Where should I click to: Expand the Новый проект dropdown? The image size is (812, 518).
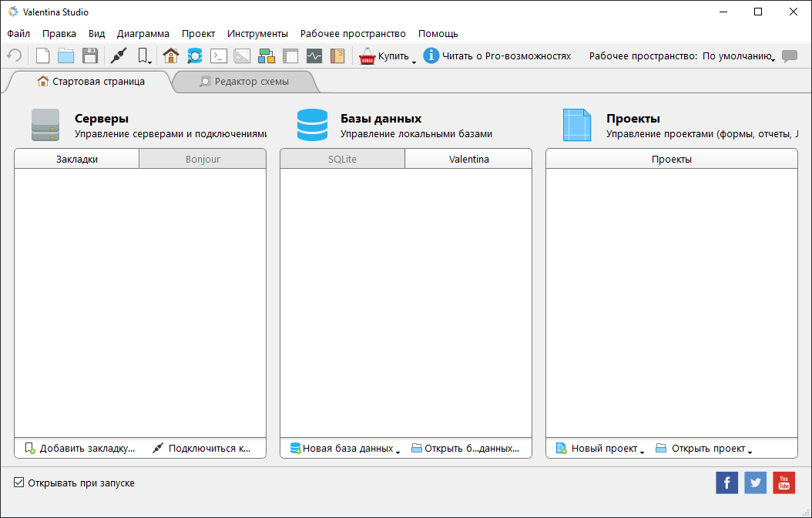[x=641, y=450]
